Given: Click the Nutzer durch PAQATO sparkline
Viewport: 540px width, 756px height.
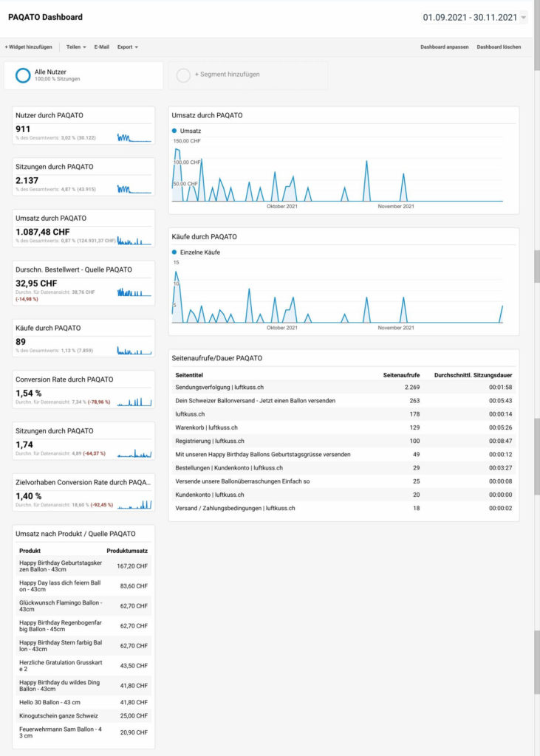Looking at the screenshot, I should (134, 137).
